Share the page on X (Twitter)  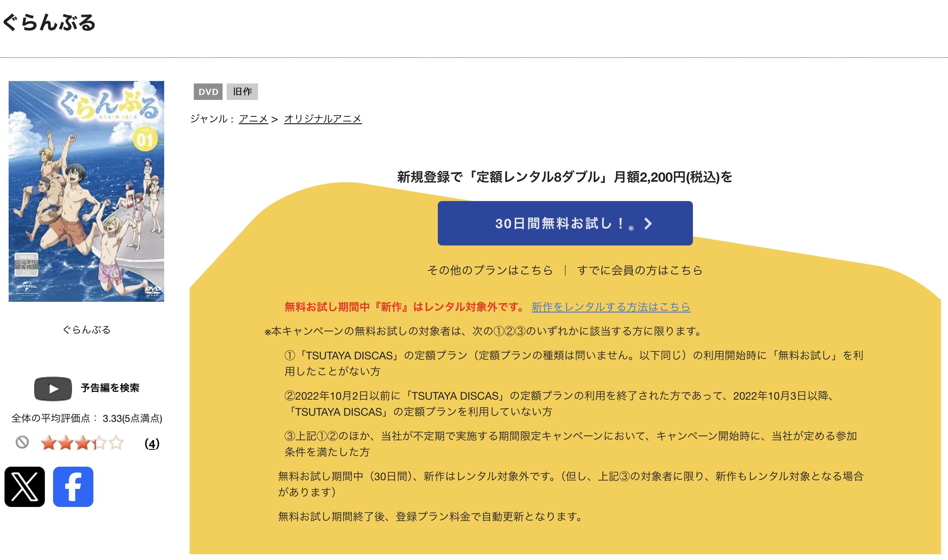pyautogui.click(x=25, y=487)
